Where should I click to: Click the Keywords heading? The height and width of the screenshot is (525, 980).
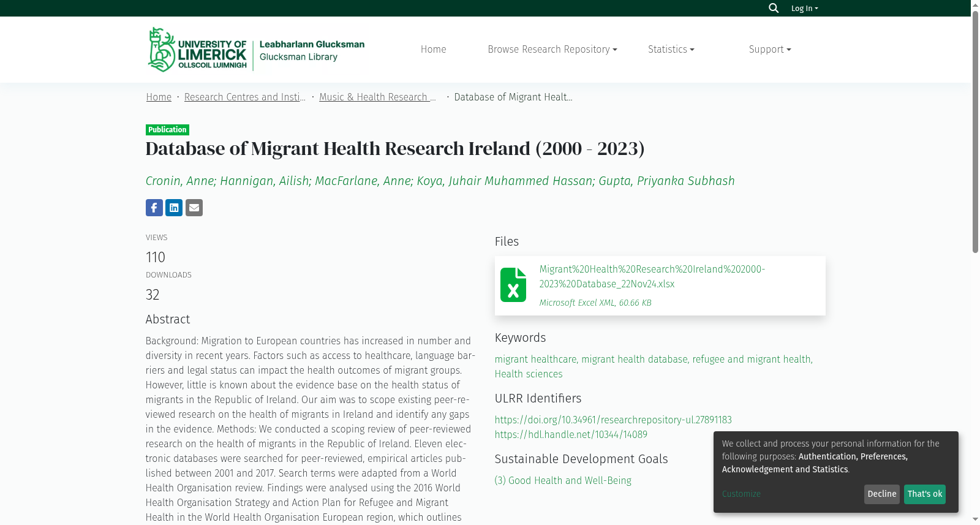[x=520, y=338]
